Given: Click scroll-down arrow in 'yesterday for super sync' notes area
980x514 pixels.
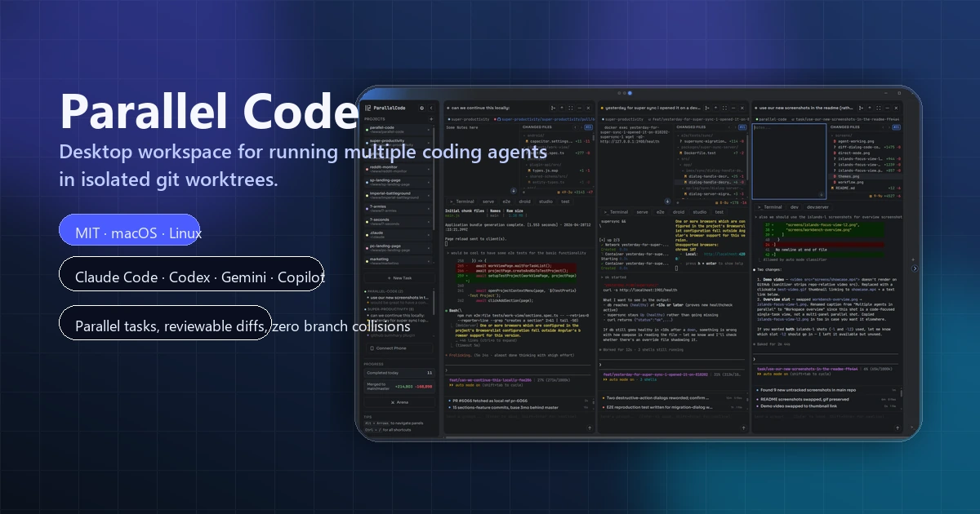Looking at the screenshot, I should click(667, 202).
